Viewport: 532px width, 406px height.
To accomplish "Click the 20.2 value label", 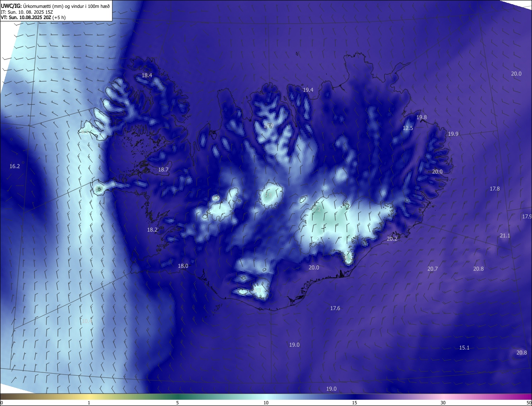I will point(392,239).
